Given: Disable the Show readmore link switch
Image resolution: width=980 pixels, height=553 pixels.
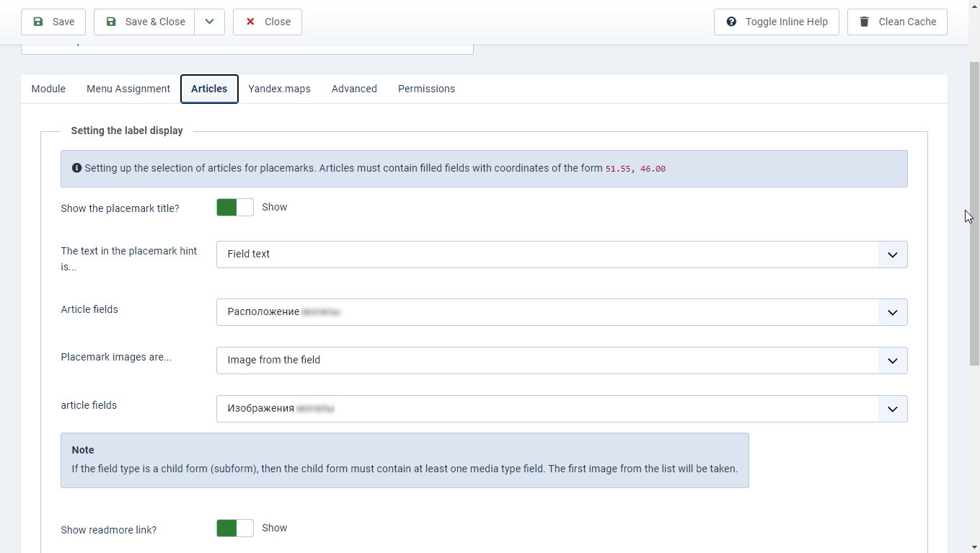Looking at the screenshot, I should click(235, 528).
